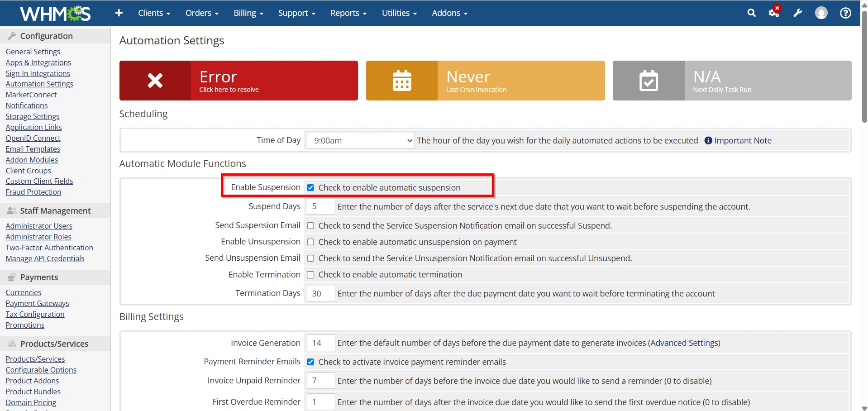Click the plus add-new icon in the navbar
This screenshot has height=411, width=868.
coord(119,13)
